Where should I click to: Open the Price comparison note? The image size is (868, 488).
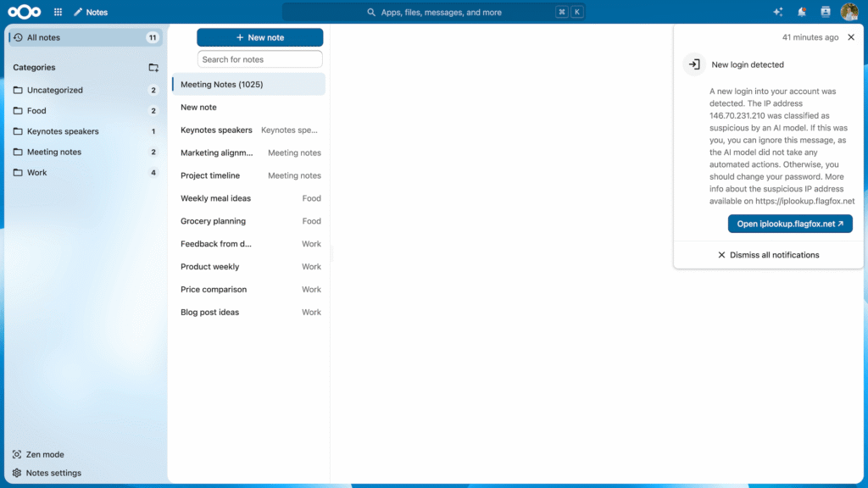point(249,290)
